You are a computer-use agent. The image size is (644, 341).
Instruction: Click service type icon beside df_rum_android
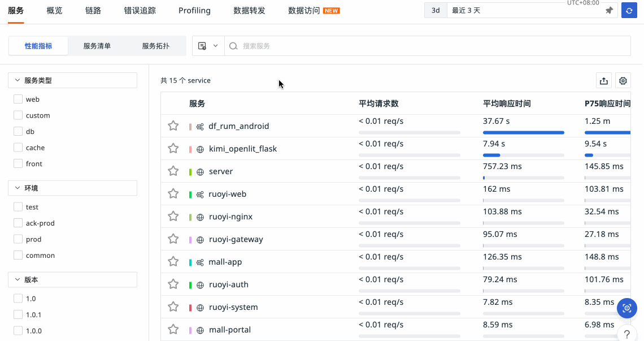pos(200,127)
